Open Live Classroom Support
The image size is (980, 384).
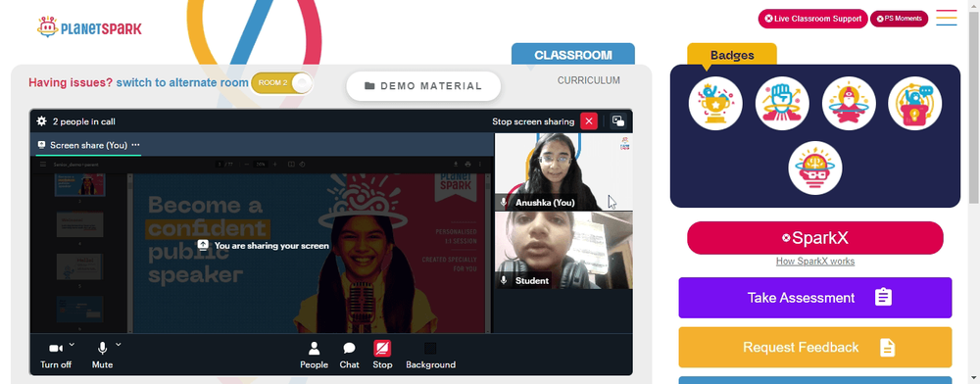click(x=813, y=19)
